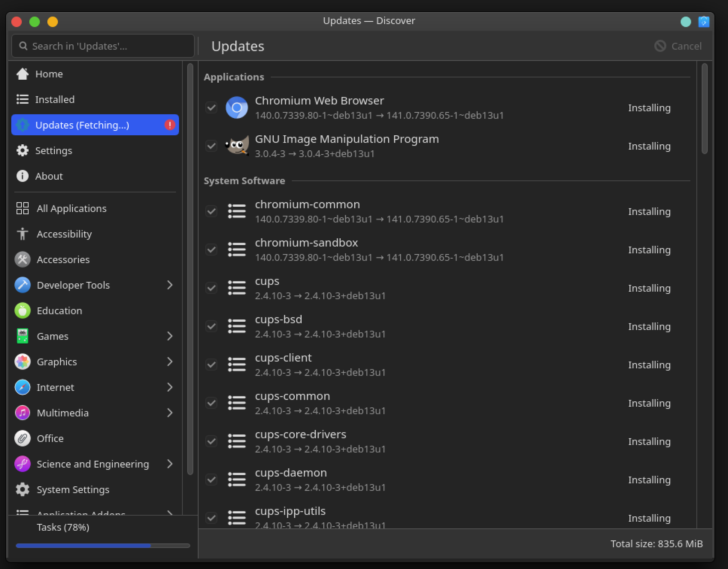
Task: Toggle the cups-client update checkbox
Action: (211, 365)
